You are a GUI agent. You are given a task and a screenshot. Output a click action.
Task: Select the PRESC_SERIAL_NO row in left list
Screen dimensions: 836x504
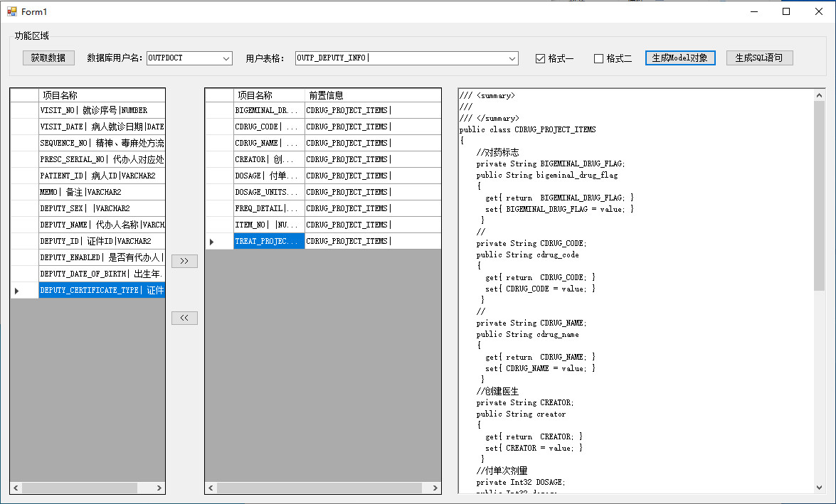[x=102, y=159]
